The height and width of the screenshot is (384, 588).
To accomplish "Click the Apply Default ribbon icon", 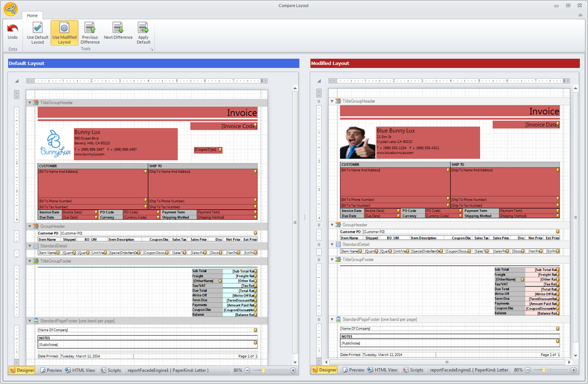I will pyautogui.click(x=144, y=32).
